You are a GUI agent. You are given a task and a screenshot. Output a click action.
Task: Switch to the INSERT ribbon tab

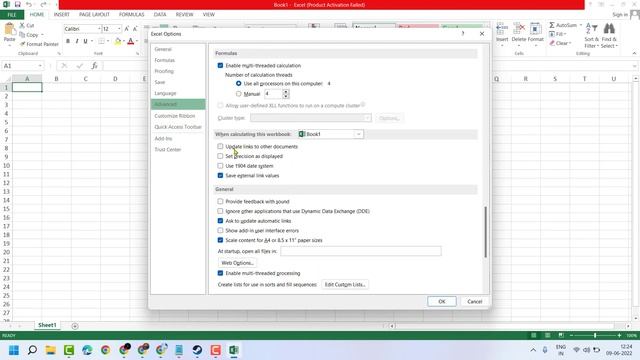[x=62, y=14]
